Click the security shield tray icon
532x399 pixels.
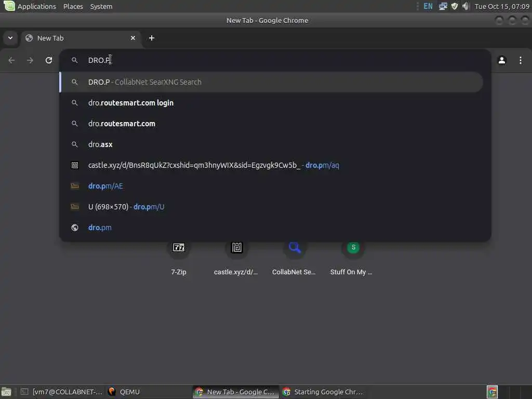pyautogui.click(x=454, y=6)
